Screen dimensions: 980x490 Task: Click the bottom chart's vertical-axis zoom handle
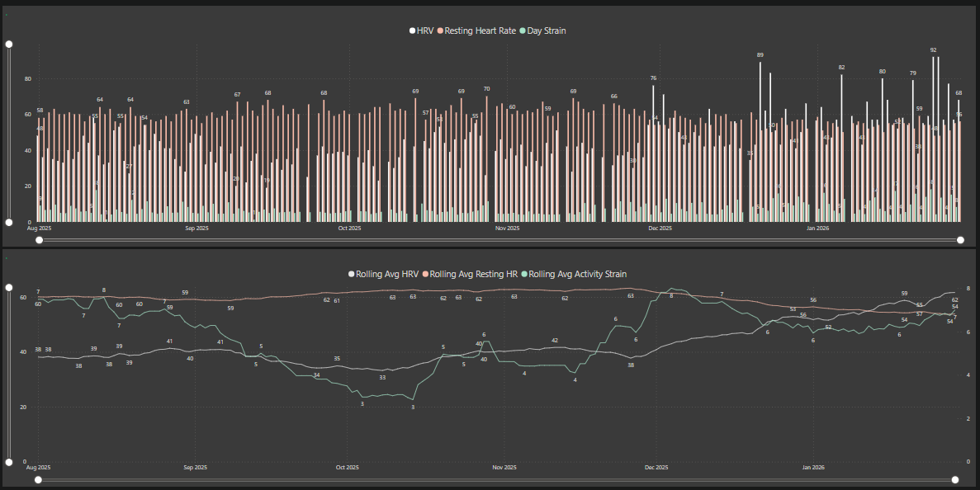(8, 286)
